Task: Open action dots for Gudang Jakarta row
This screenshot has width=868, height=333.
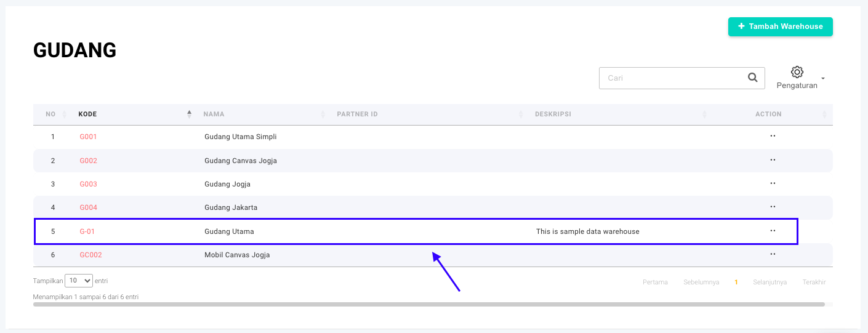Action: (x=773, y=207)
